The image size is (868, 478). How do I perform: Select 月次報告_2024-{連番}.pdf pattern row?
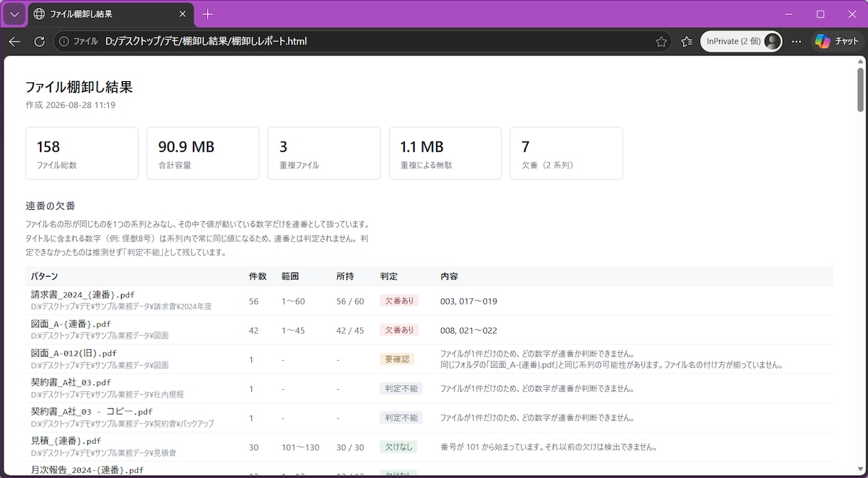tap(429, 469)
